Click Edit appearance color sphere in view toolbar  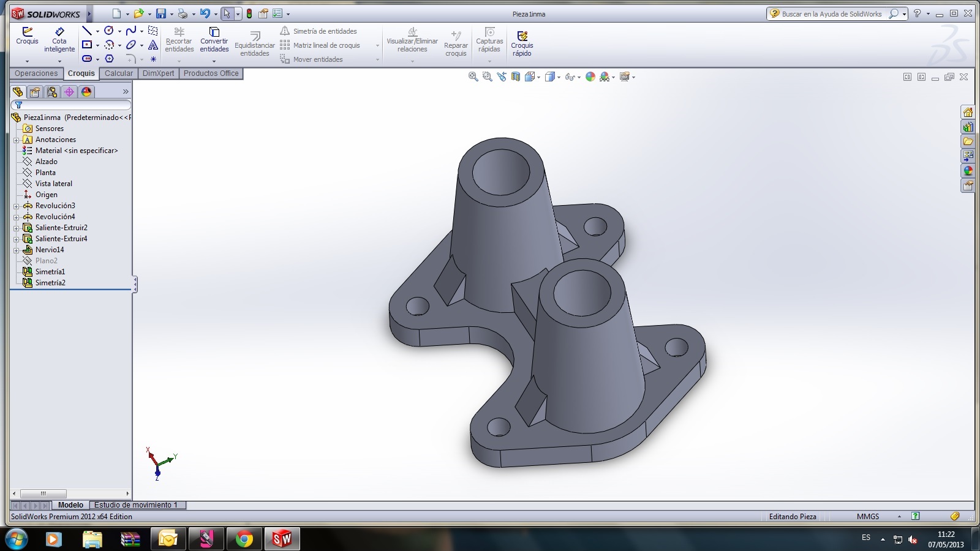pos(590,77)
